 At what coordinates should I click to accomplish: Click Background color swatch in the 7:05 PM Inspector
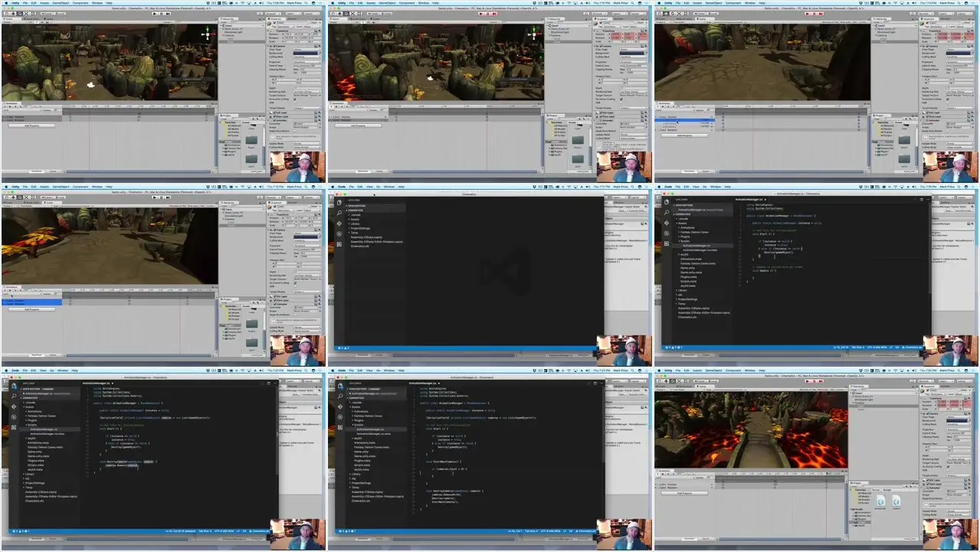click(x=306, y=53)
